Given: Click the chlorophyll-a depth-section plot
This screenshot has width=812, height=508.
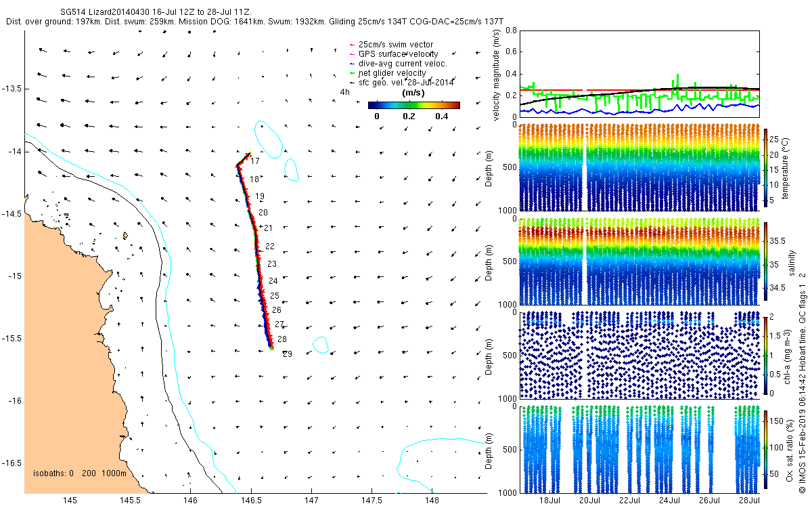Looking at the screenshot, I should click(639, 355).
